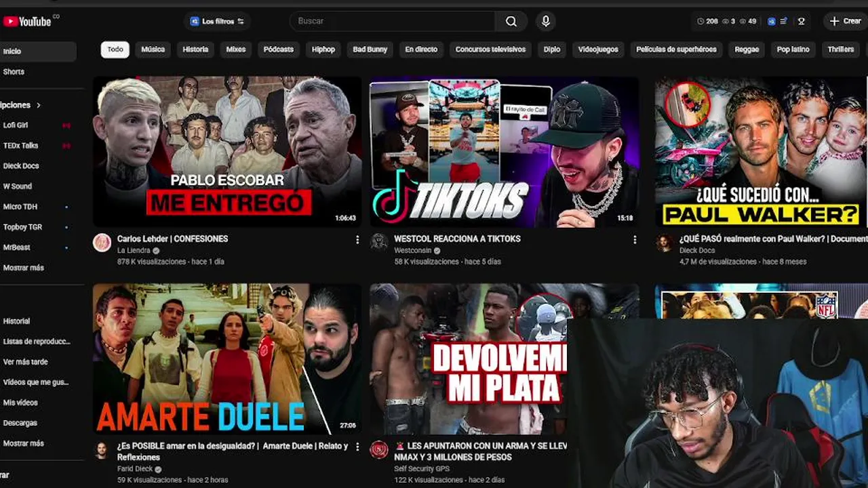Open the Crear menu
Image resolution: width=868 pixels, height=488 pixels.
pos(846,22)
